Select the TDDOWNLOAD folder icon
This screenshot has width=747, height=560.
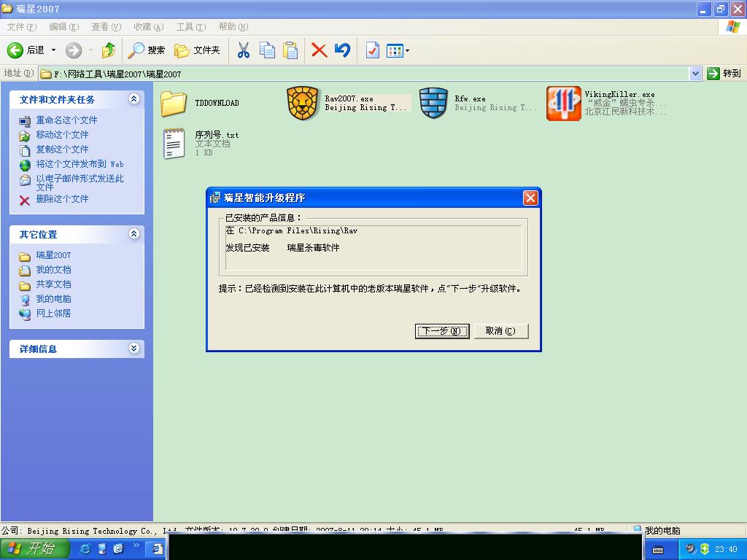point(174,104)
